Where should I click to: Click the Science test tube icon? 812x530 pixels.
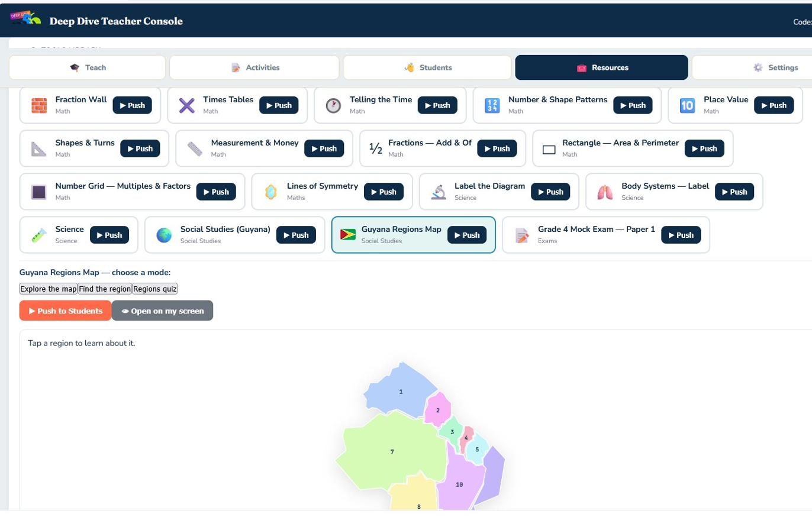click(38, 235)
